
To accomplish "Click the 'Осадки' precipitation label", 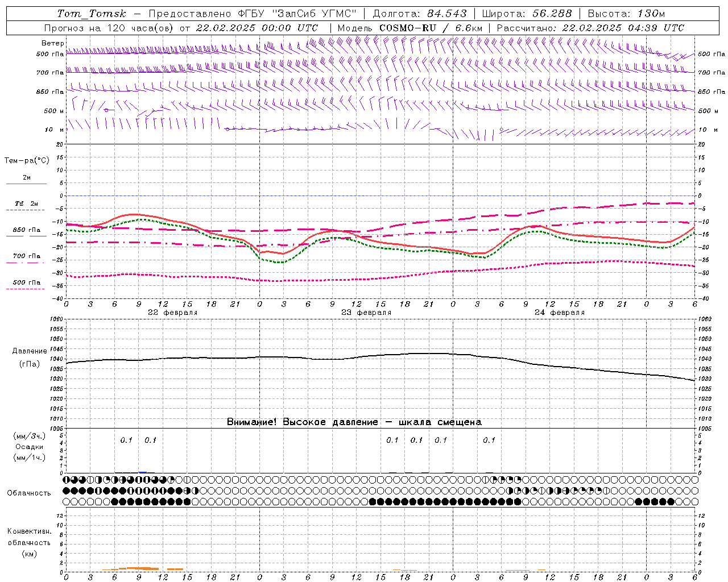I will coord(29,447).
